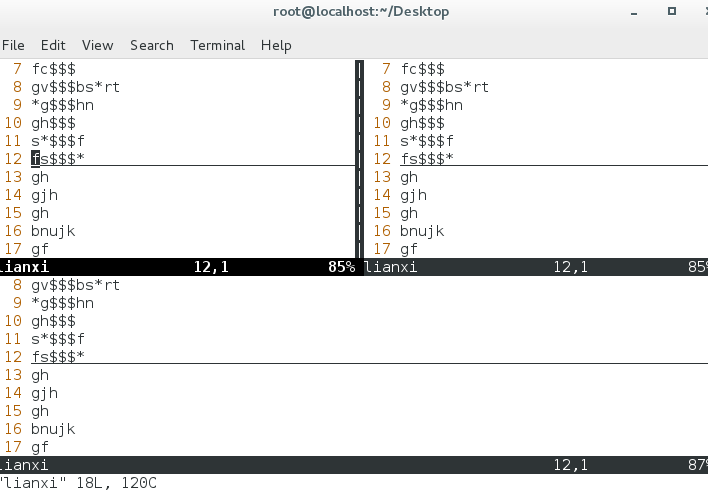
Task: Click line 11 s*$$$f in right split
Action: click(x=427, y=141)
